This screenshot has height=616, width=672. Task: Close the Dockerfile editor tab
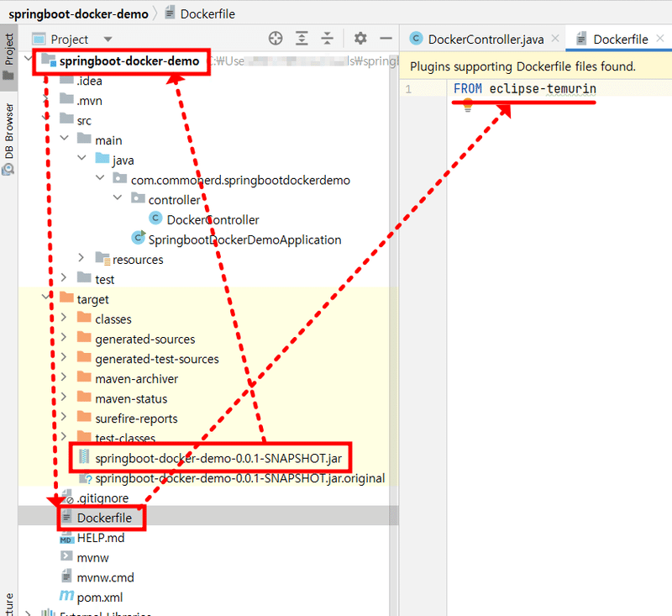click(x=660, y=39)
